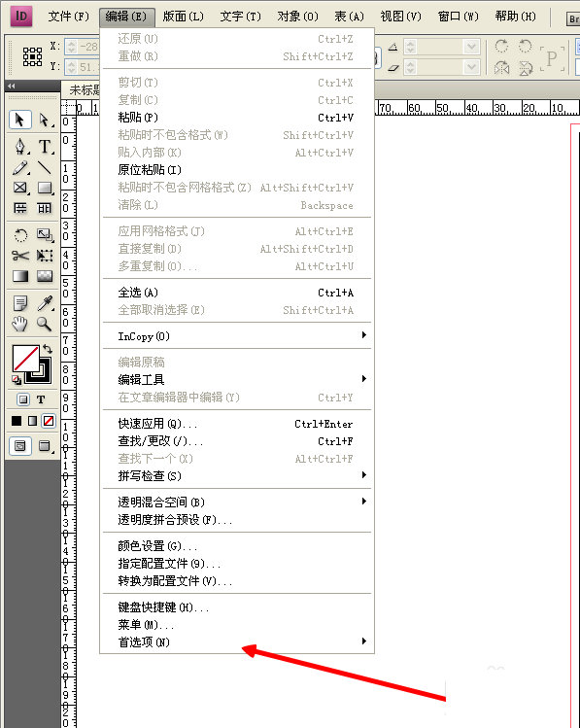The width and height of the screenshot is (580, 728).
Task: Click the reference point locator grid
Action: pyautogui.click(x=32, y=56)
